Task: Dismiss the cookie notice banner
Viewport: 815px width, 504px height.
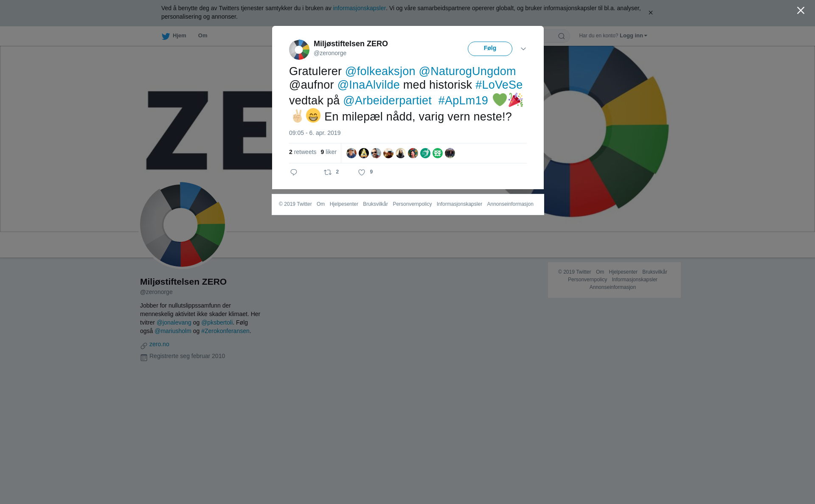Action: 650,13
